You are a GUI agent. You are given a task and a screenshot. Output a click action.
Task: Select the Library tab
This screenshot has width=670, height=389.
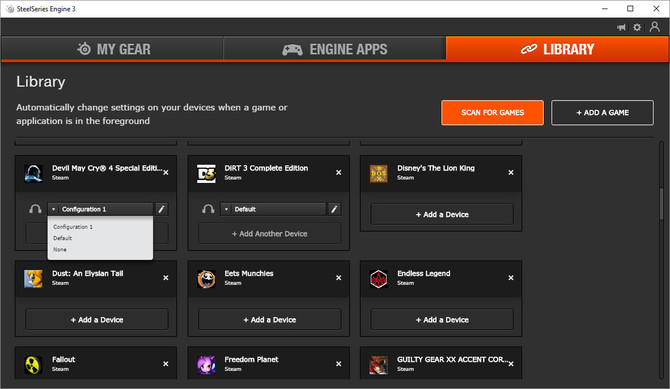point(557,49)
